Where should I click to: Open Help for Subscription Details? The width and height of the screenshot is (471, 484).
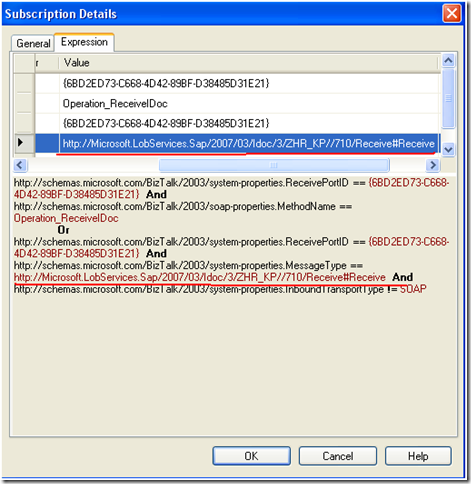click(418, 456)
